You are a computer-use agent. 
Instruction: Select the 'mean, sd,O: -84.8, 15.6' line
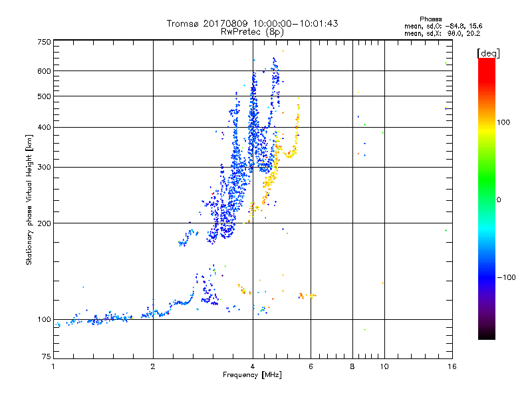443,26
